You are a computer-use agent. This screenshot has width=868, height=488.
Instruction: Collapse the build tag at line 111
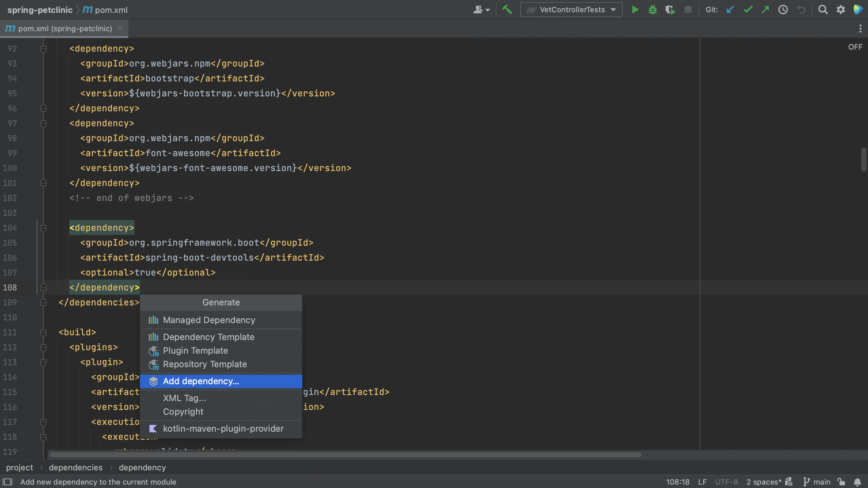click(x=43, y=333)
